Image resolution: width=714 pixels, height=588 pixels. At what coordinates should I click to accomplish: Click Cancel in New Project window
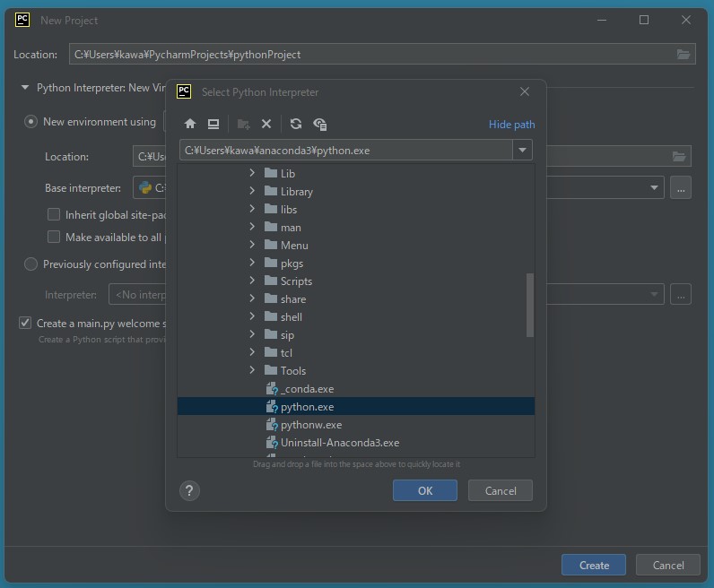pyautogui.click(x=668, y=565)
